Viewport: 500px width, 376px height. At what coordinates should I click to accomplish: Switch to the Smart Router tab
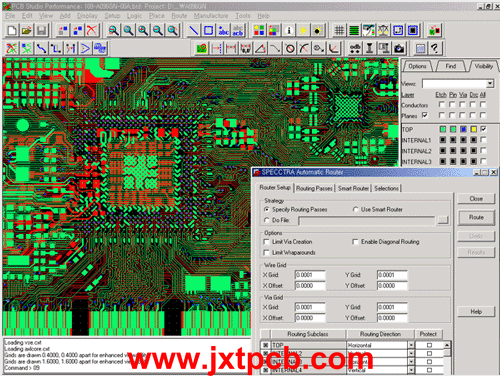pos(353,188)
